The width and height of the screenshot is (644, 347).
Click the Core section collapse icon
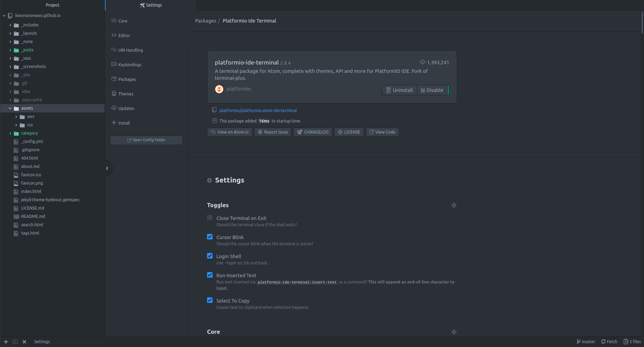coord(454,332)
